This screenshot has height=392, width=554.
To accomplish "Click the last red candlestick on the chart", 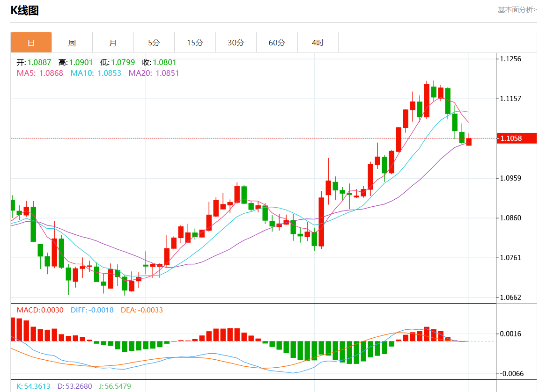I will pos(469,142).
